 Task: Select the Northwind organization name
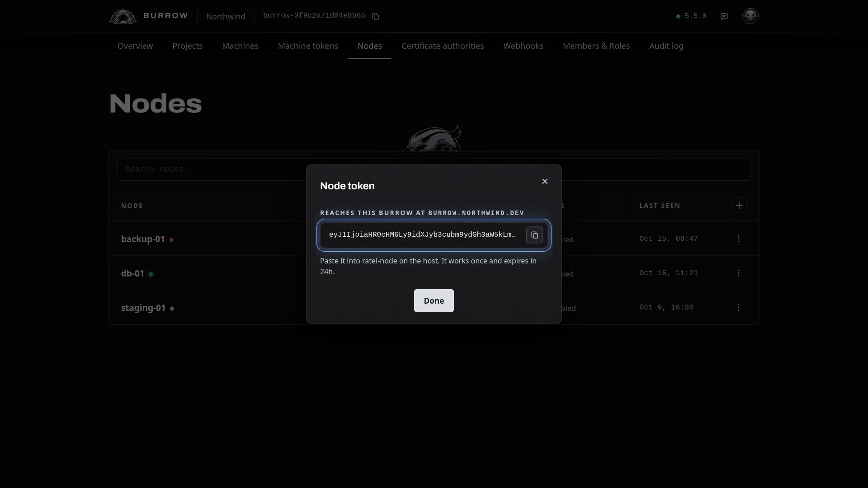pos(226,16)
